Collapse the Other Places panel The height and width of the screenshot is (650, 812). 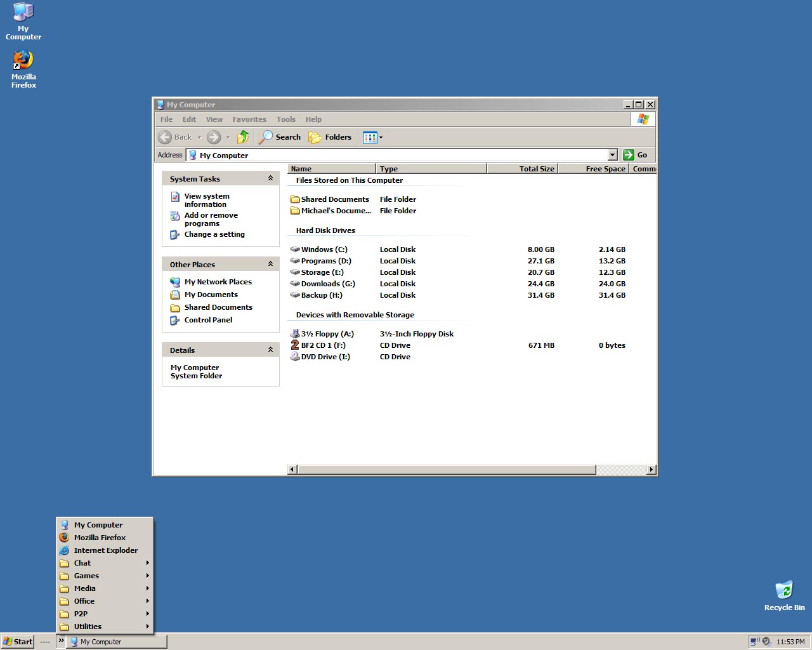pyautogui.click(x=270, y=264)
